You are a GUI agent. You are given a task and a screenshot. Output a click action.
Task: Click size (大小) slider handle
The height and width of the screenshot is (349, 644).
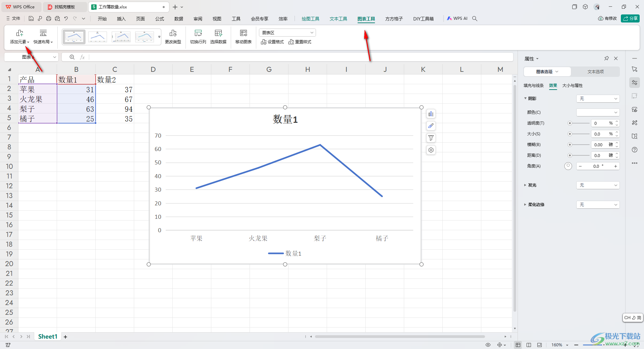pyautogui.click(x=570, y=134)
